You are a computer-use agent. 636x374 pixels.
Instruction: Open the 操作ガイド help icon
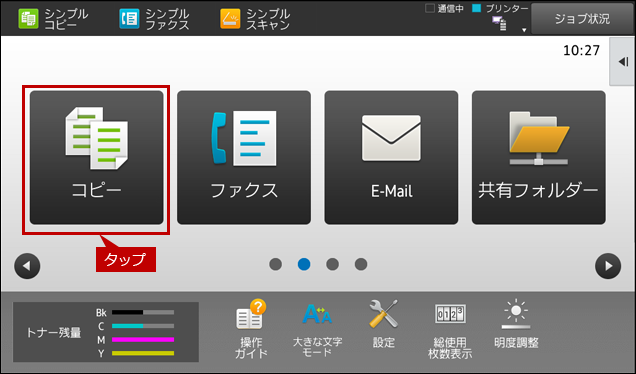251,329
